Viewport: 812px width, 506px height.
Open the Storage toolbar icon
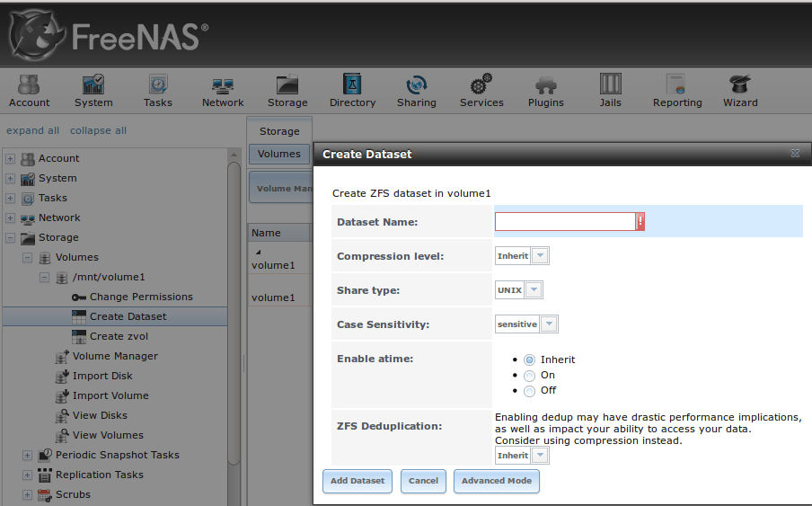click(287, 84)
